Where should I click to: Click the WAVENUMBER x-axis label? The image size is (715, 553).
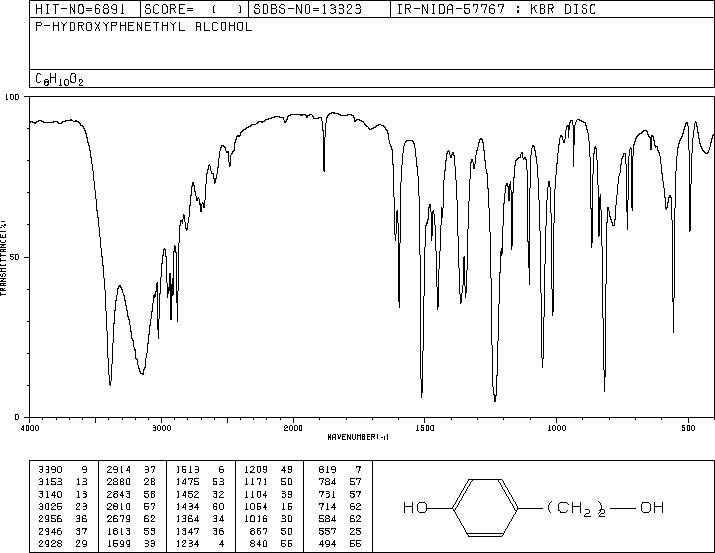pos(358,437)
